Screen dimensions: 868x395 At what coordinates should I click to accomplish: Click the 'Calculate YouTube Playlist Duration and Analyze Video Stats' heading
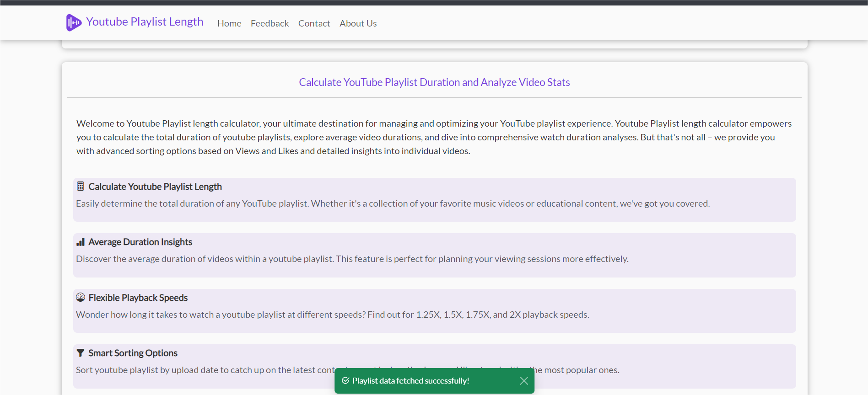click(x=434, y=82)
